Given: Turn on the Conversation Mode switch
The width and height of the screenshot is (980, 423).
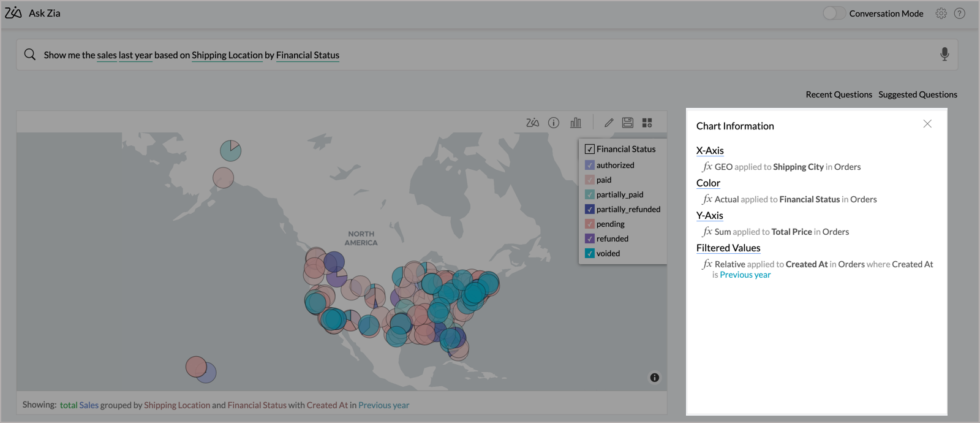Looking at the screenshot, I should click(834, 13).
